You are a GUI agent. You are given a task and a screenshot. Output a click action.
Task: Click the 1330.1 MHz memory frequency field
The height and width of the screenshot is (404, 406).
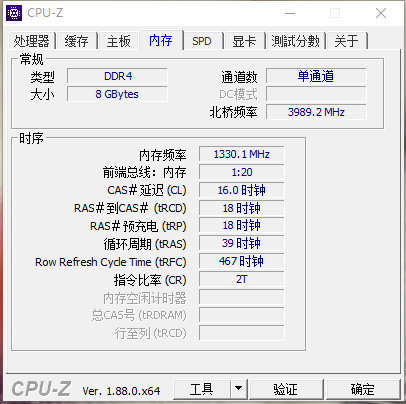242,154
